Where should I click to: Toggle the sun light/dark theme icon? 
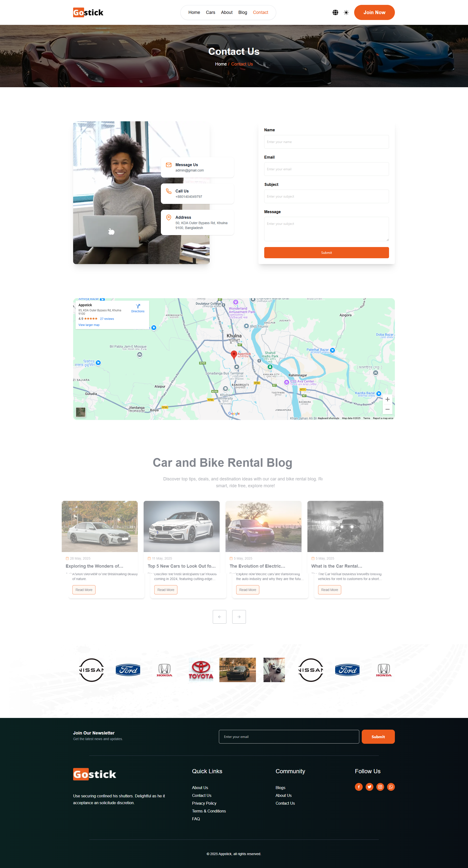coord(346,12)
